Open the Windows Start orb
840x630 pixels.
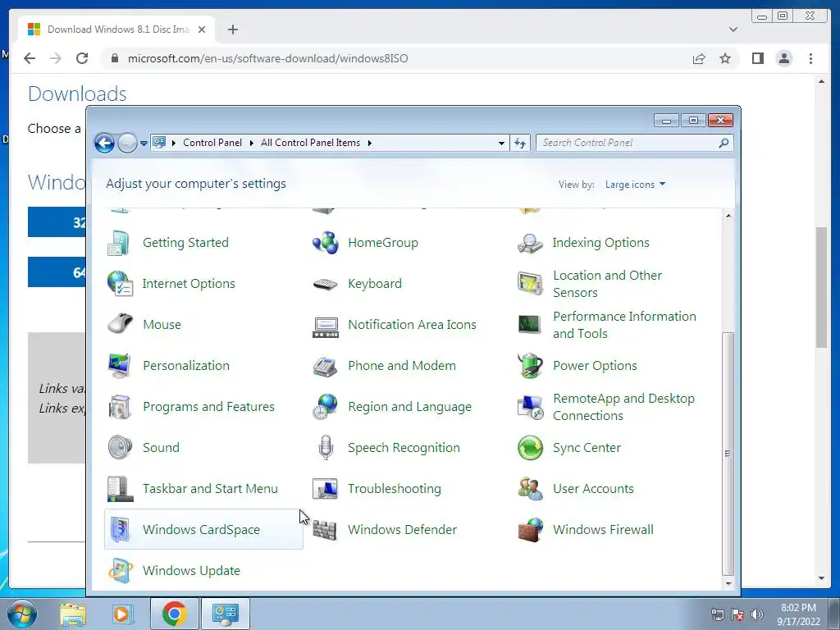[22, 614]
